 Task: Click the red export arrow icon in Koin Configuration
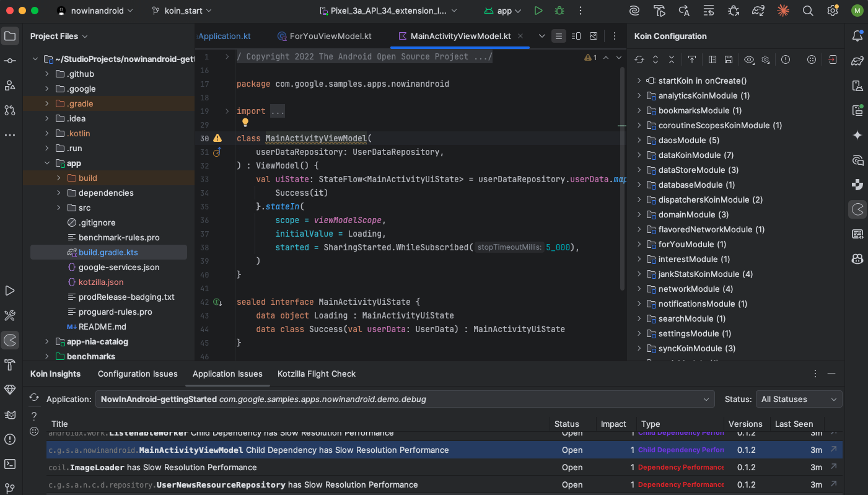[833, 59]
